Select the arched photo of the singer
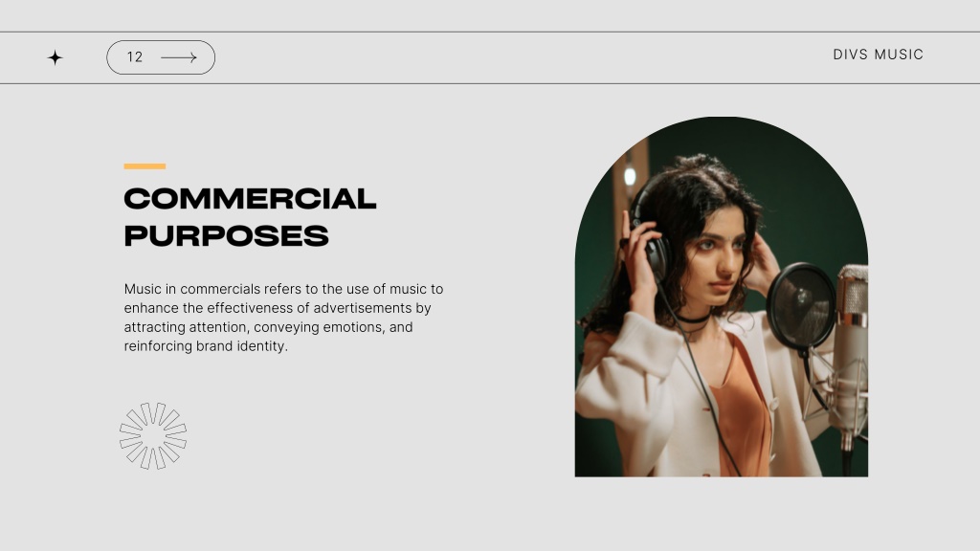Image resolution: width=980 pixels, height=551 pixels. pyautogui.click(x=722, y=297)
